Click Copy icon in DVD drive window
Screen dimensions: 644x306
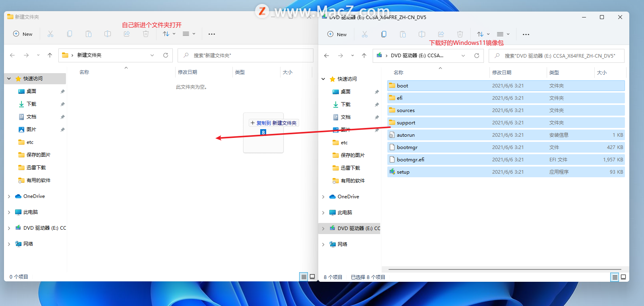384,34
